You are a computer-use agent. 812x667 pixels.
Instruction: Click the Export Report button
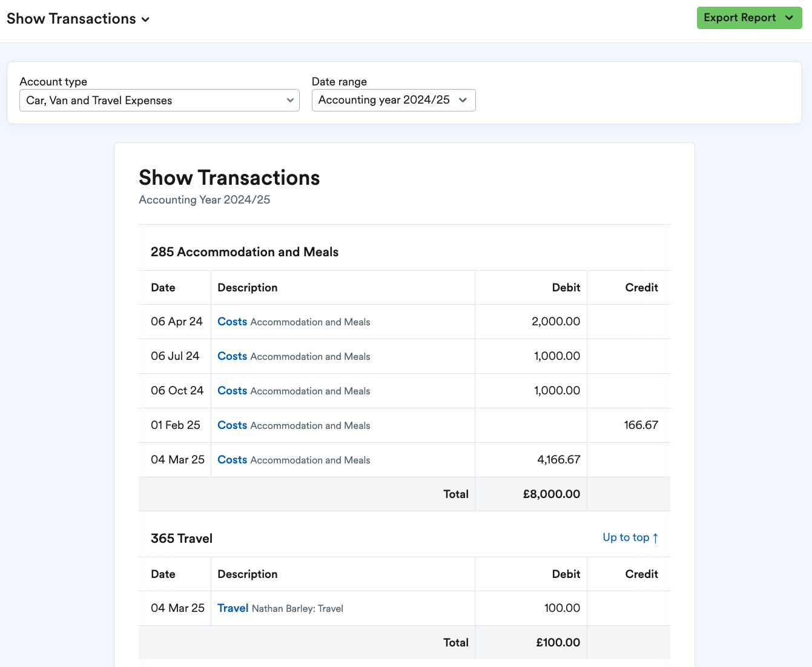tap(749, 18)
